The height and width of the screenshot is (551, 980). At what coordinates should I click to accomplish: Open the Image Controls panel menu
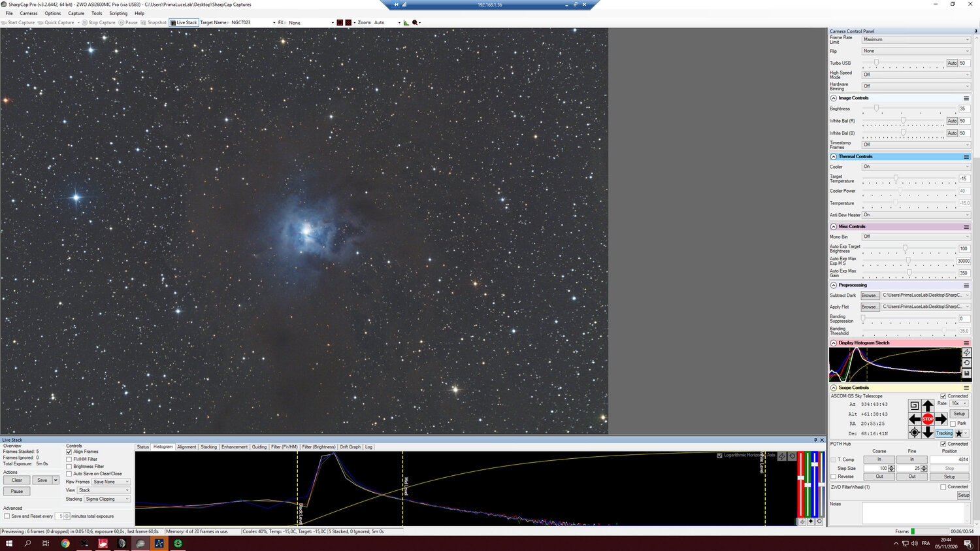pyautogui.click(x=966, y=98)
